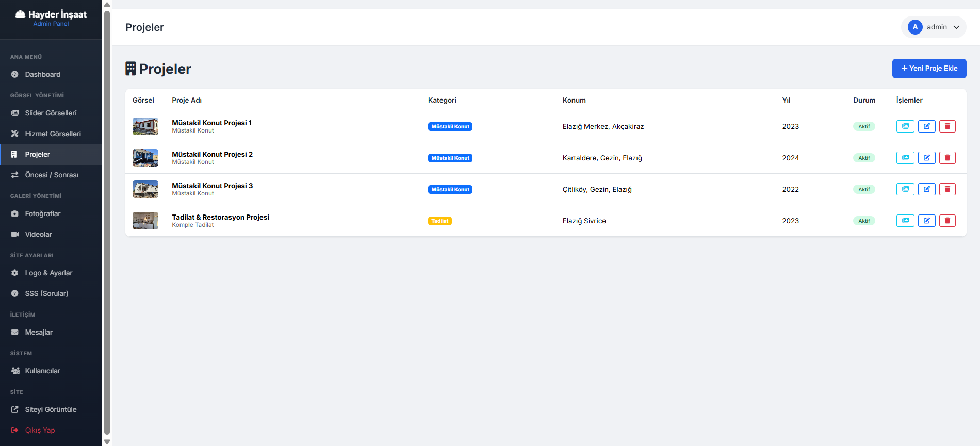This screenshot has width=980, height=446.
Task: Delete Tadilat & Restorasyon Projesi
Action: point(948,221)
